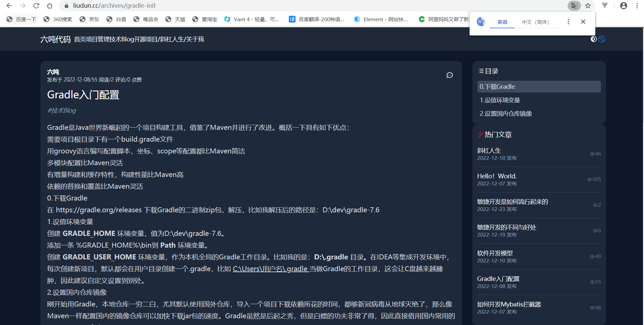Open the 唯品会 bookmark
The image size is (644, 325).
[146, 20]
